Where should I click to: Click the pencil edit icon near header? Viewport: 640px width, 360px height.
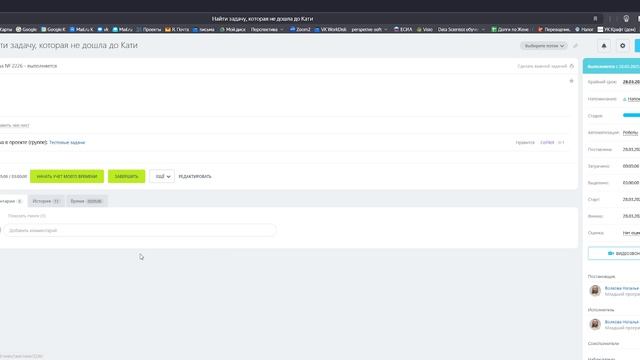click(576, 46)
